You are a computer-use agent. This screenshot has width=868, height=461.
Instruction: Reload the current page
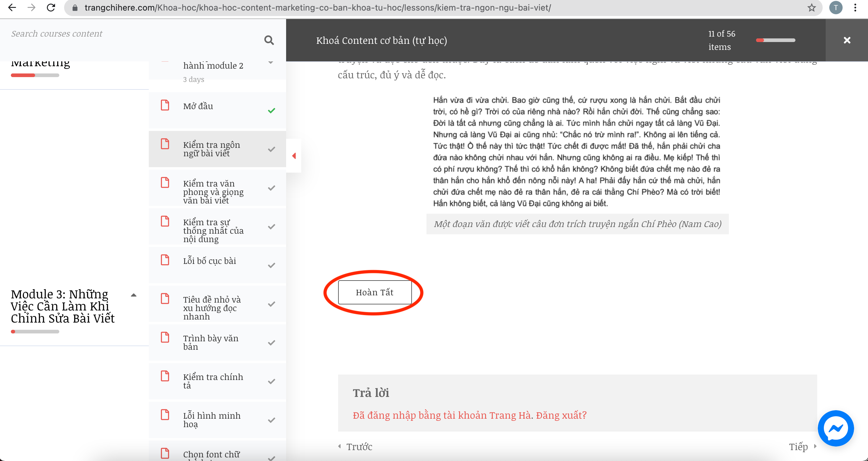(51, 8)
